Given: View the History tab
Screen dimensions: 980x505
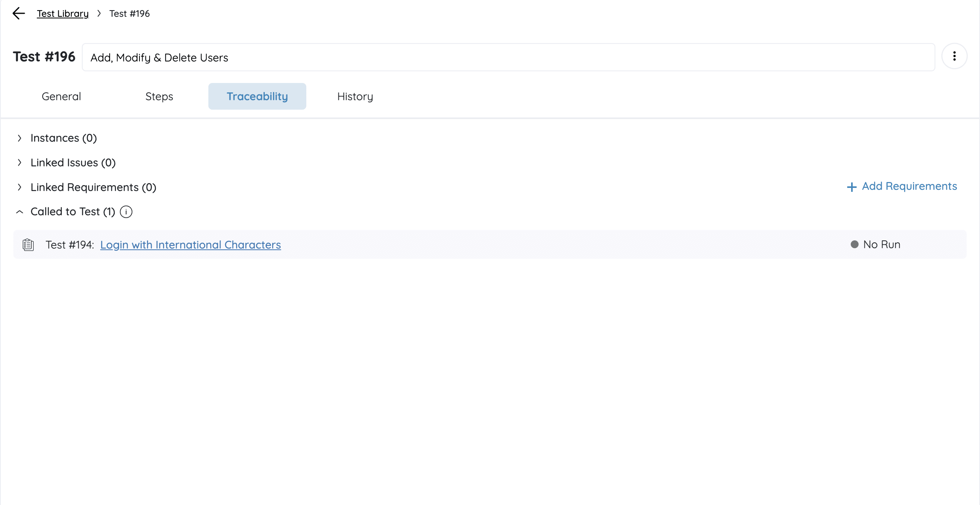Looking at the screenshot, I should [x=355, y=96].
